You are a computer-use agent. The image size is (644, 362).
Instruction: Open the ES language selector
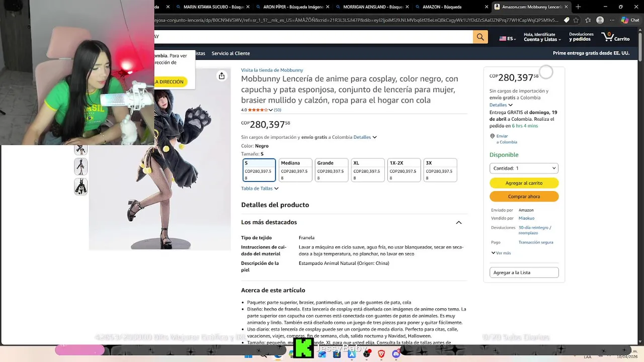click(507, 38)
